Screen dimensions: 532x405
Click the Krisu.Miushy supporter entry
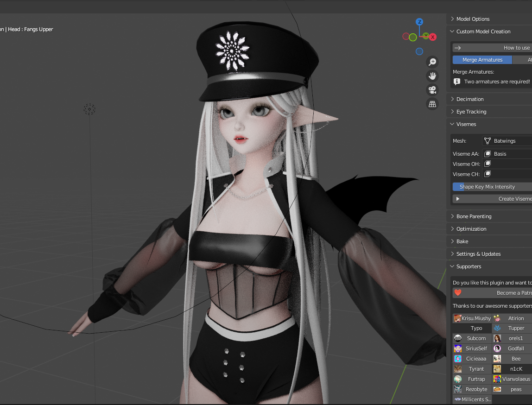472,318
